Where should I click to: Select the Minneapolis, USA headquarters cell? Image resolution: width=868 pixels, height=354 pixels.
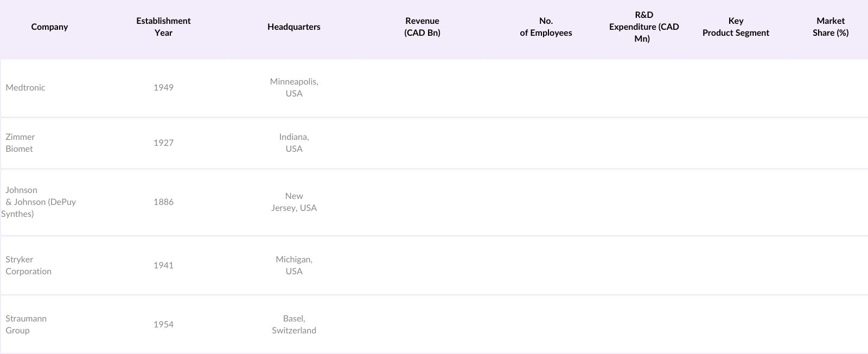pos(294,88)
